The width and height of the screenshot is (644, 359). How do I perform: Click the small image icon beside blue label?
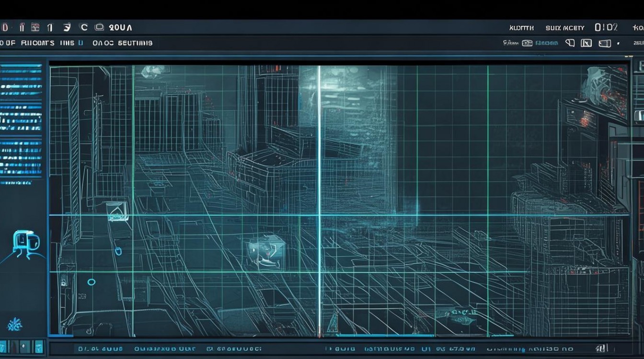tap(527, 43)
